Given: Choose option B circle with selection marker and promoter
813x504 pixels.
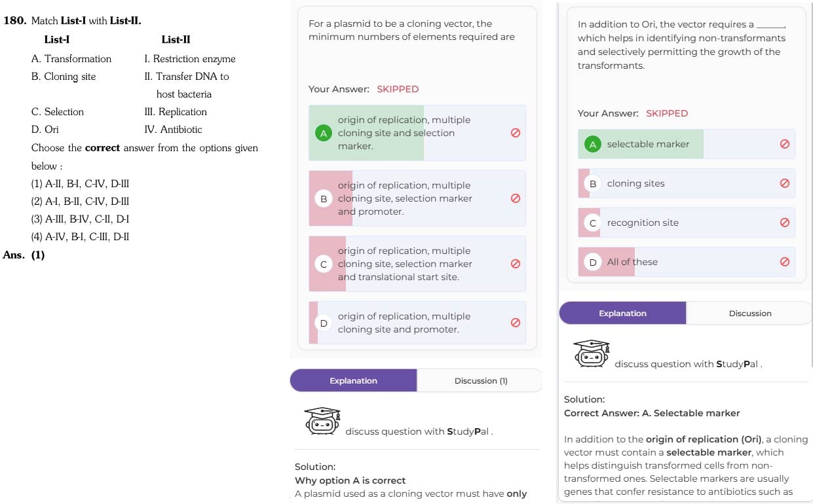Looking at the screenshot, I should pos(324,199).
